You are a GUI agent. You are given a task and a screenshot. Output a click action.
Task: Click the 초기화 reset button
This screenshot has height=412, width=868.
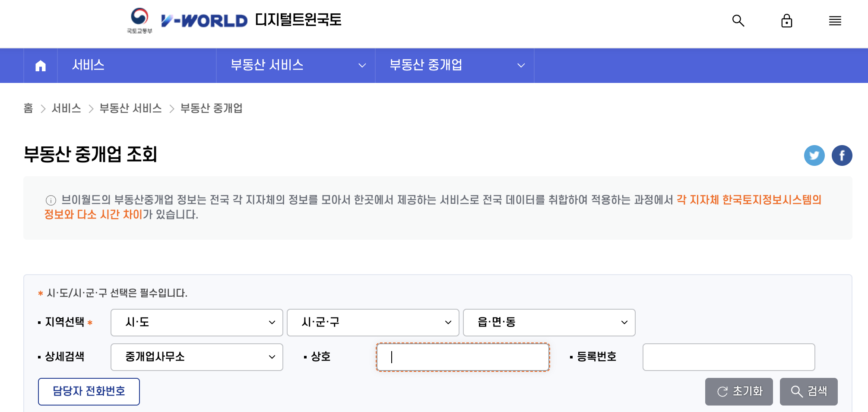pos(739,392)
